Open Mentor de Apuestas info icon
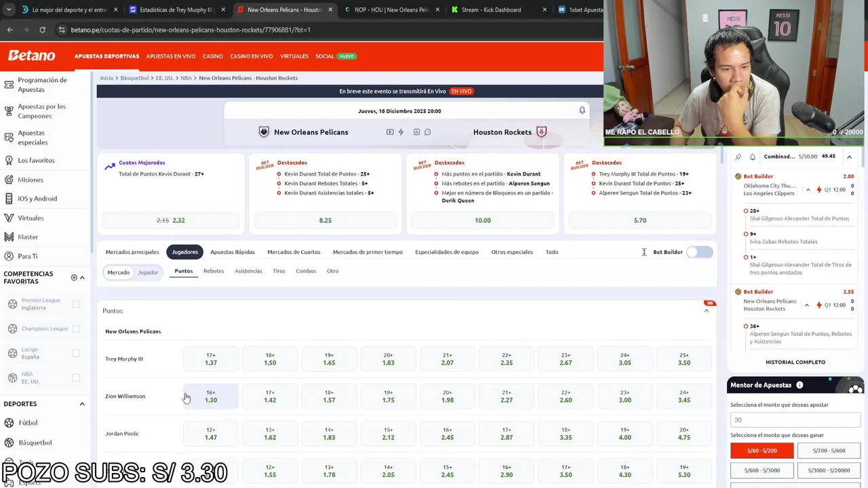868x488 pixels. 800,385
